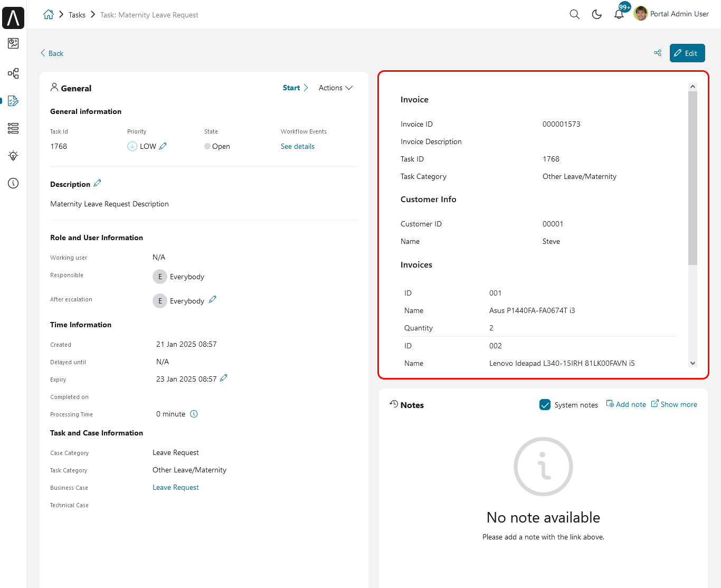Click Created date 21 Jan 2025 08:57
This screenshot has width=721, height=588.
[x=186, y=344]
